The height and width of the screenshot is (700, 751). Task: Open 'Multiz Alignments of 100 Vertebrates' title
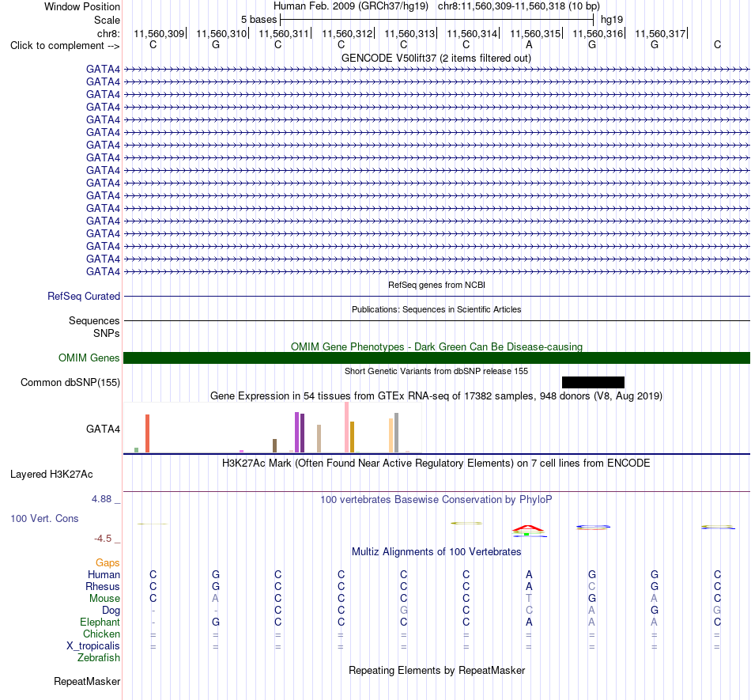coord(436,551)
